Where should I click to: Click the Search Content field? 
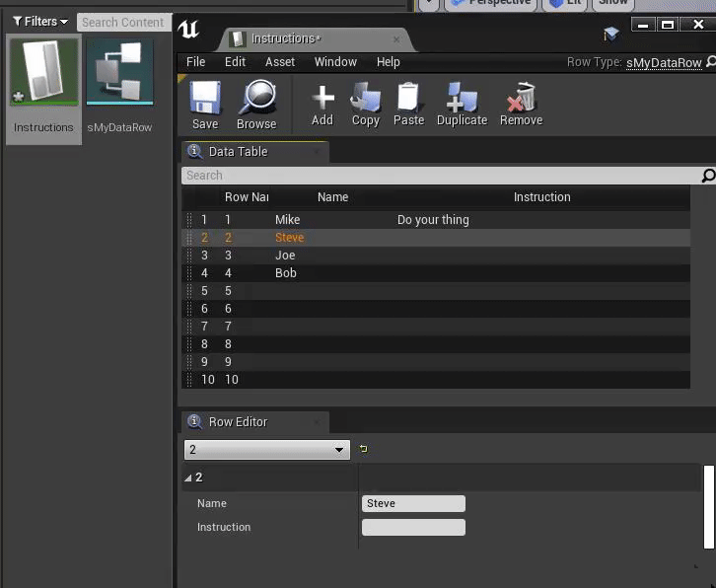123,22
